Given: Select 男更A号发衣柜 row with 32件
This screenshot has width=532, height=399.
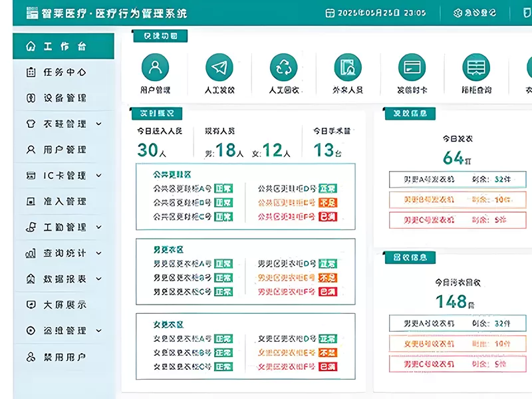Looking at the screenshot, I should click(458, 180).
